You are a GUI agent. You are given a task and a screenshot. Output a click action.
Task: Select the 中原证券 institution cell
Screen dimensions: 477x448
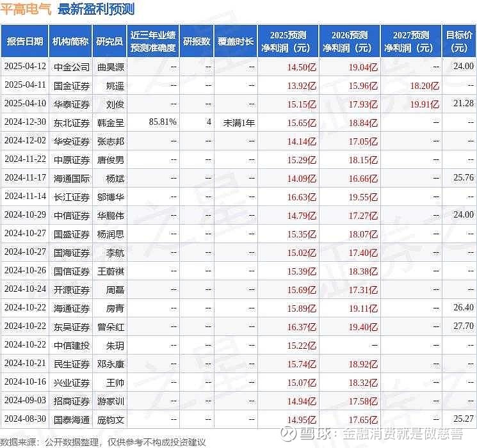click(x=72, y=160)
